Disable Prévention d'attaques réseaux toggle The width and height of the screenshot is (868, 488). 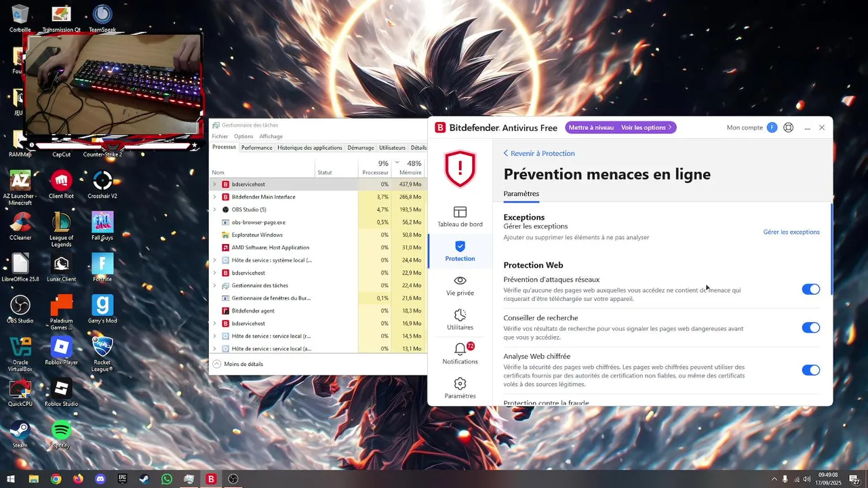(810, 289)
